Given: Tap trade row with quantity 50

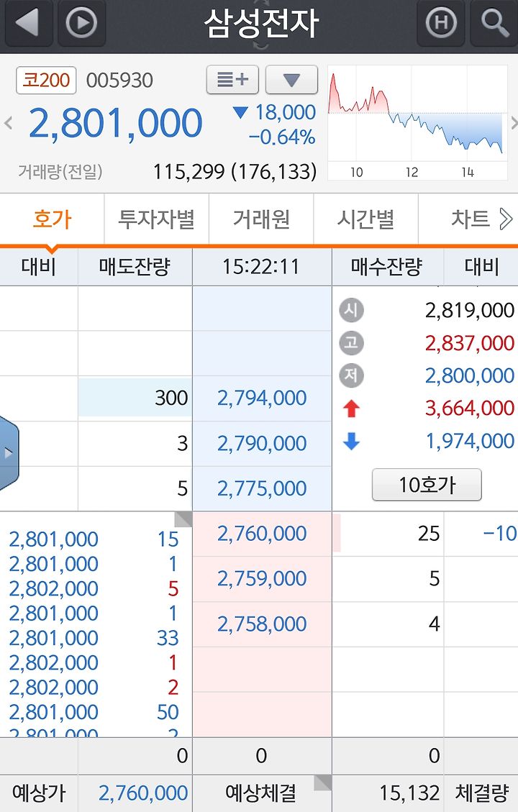Looking at the screenshot, I should pos(94,712).
